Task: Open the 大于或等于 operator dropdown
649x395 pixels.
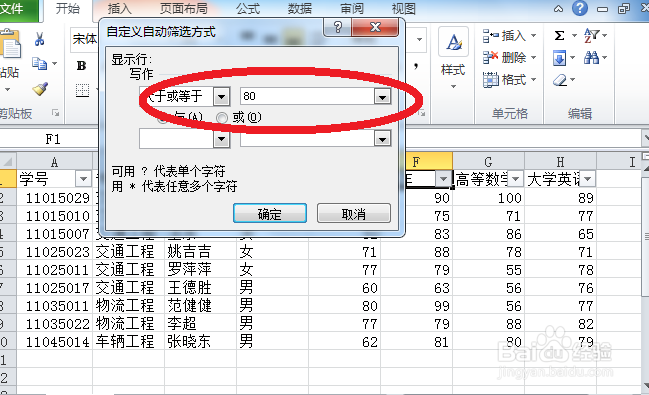Action: pos(221,97)
